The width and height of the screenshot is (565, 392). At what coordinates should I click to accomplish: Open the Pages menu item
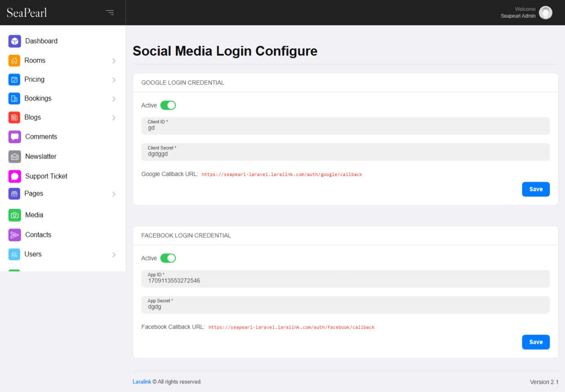tap(34, 193)
